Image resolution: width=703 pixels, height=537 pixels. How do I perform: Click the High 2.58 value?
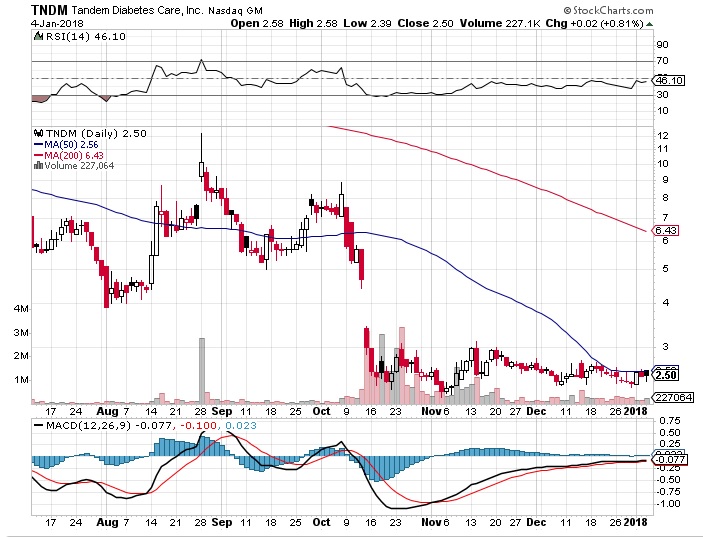click(x=313, y=23)
